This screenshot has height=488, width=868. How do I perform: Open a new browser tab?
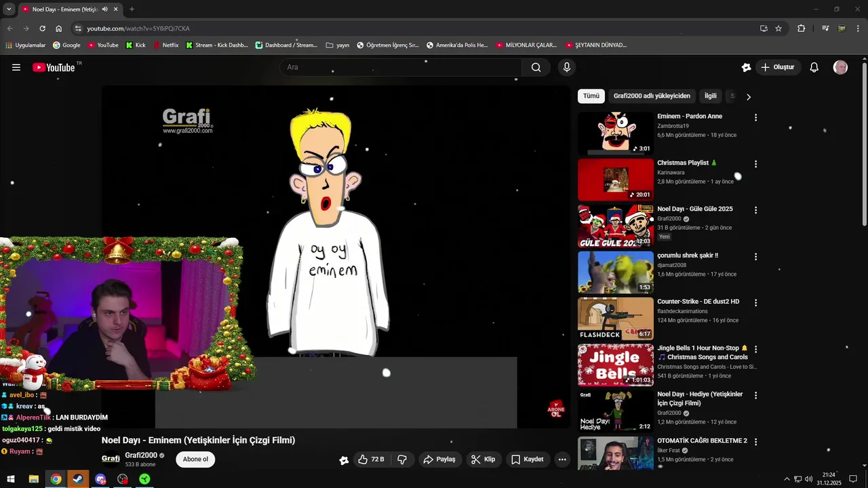pos(132,9)
